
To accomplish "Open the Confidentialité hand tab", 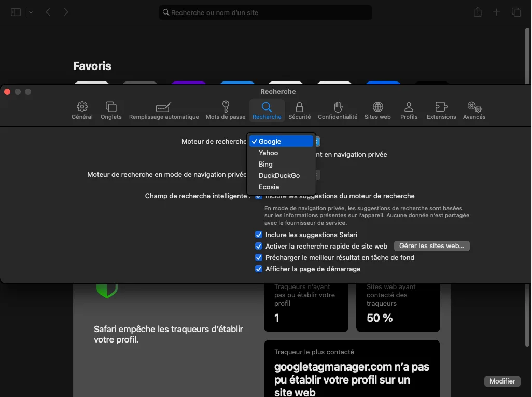I will click(x=338, y=111).
